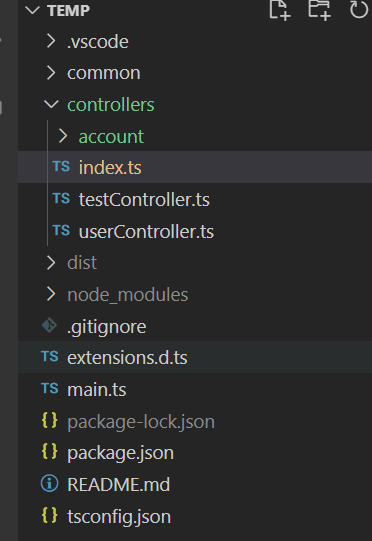Viewport: 372px width, 541px height.
Task: Open main.ts file
Action: click(x=97, y=389)
